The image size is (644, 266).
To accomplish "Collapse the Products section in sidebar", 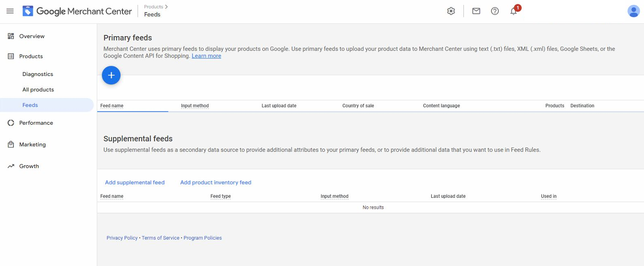I will 31,56.
